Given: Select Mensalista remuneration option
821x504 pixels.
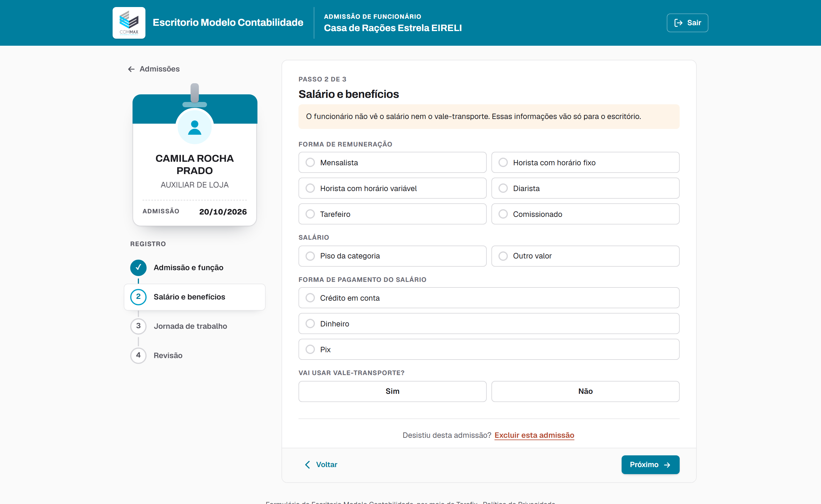Looking at the screenshot, I should tap(393, 162).
